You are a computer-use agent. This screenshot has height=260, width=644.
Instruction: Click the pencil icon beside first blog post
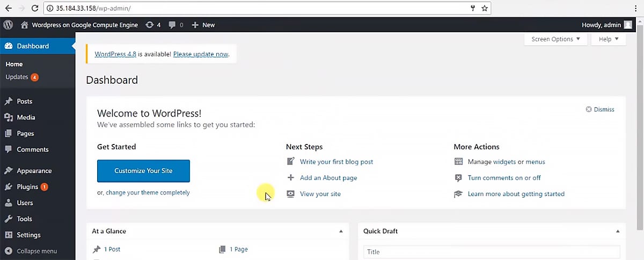point(291,161)
